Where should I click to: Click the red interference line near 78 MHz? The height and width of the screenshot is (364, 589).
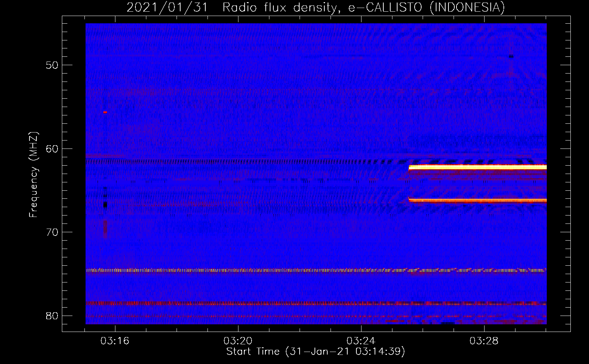316,303
